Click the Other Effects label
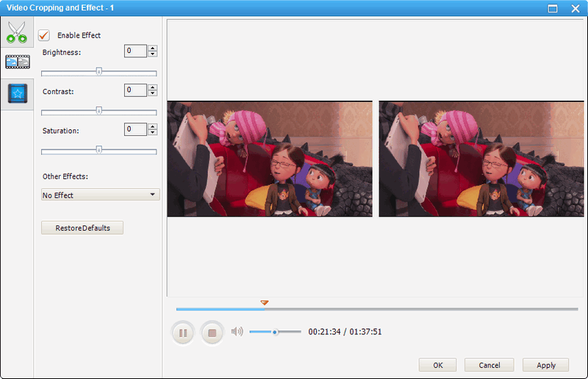The image size is (588, 379). tap(65, 176)
